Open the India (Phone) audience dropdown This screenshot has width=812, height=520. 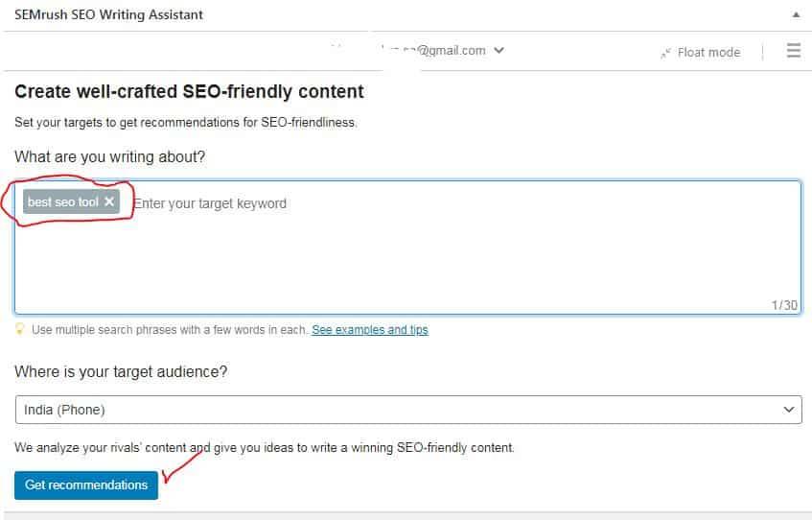pos(408,410)
